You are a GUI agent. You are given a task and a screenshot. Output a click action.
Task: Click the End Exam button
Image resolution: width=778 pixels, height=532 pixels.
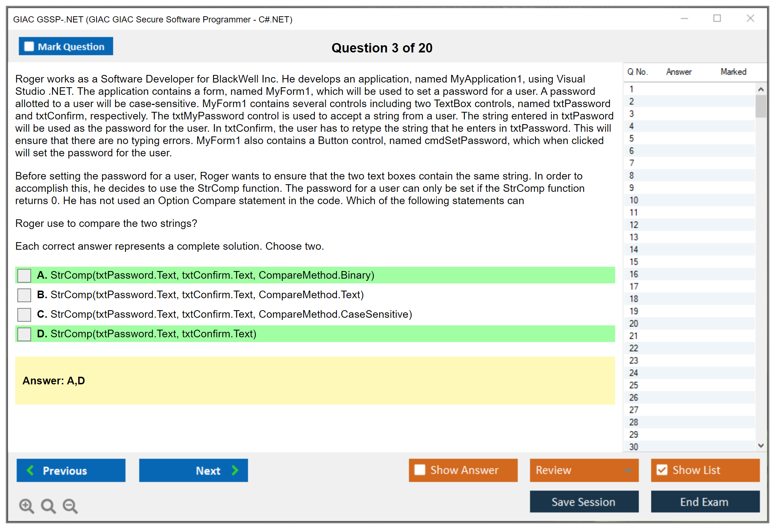(705, 502)
